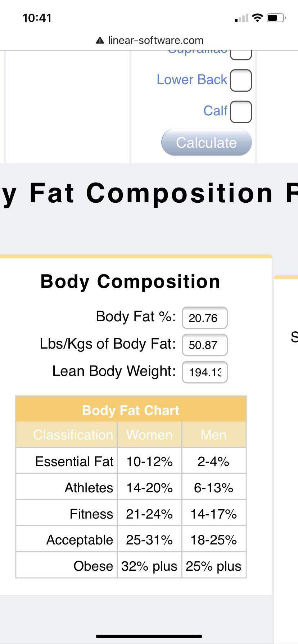Tap the battery status icon
The height and width of the screenshot is (644, 298).
(276, 18)
